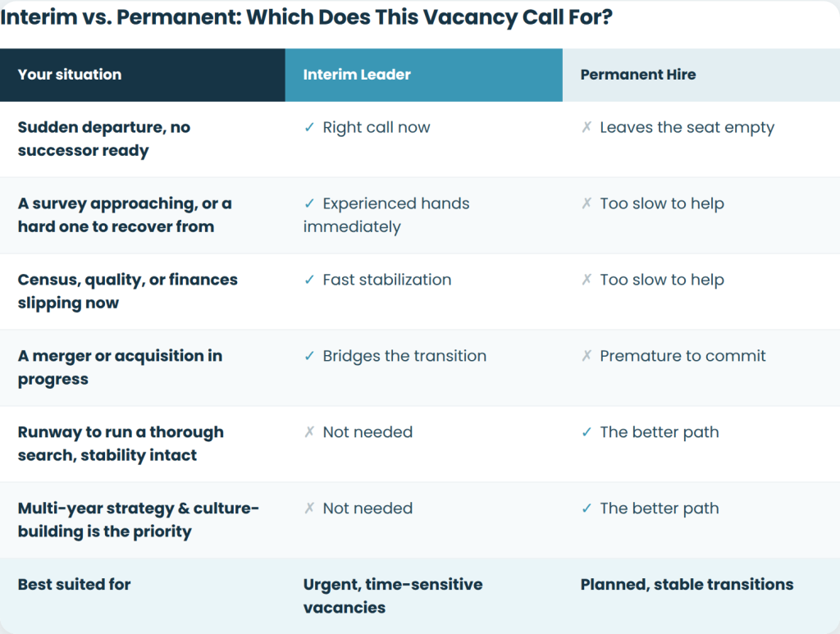Select the Sudden departure row label
840x634 pixels.
[104, 139]
